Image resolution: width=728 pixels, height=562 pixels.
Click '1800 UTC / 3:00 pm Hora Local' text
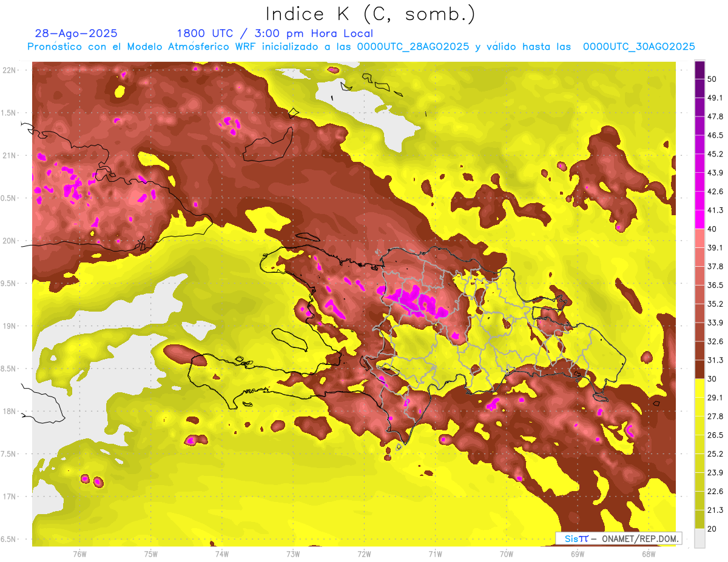(x=275, y=33)
